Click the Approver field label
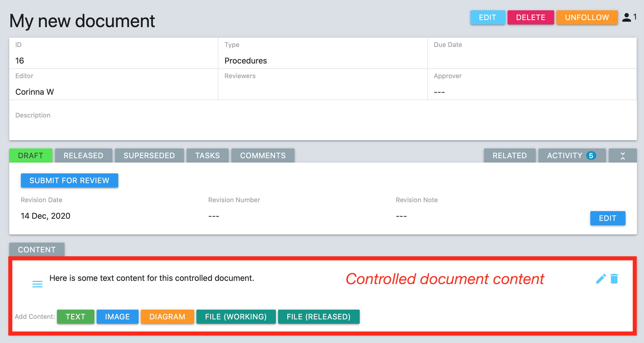 (x=448, y=76)
